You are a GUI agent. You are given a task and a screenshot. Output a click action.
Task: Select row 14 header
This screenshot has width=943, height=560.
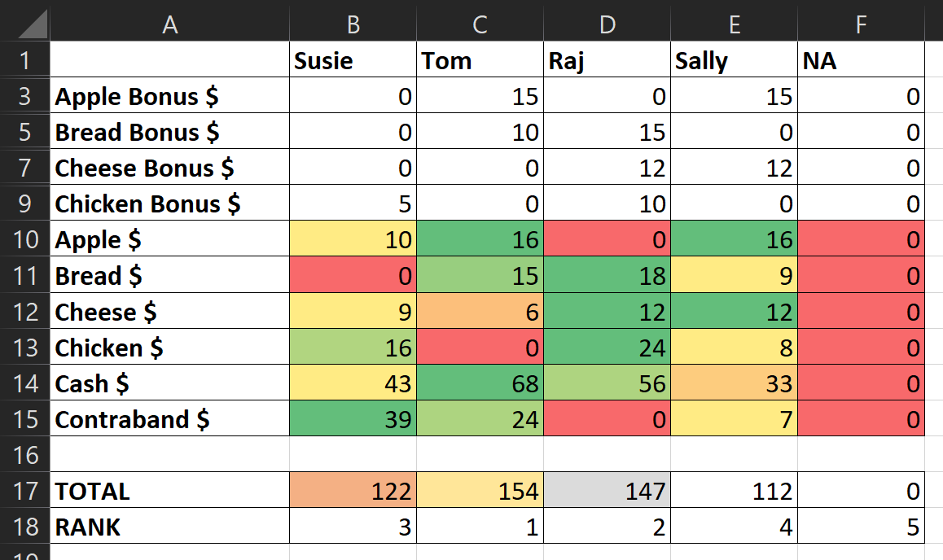coord(24,383)
